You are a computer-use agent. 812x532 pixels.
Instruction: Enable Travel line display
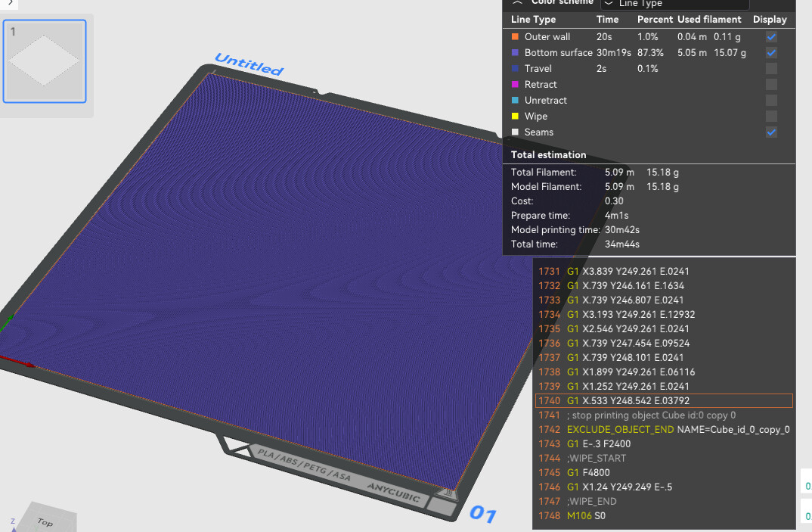click(x=770, y=69)
